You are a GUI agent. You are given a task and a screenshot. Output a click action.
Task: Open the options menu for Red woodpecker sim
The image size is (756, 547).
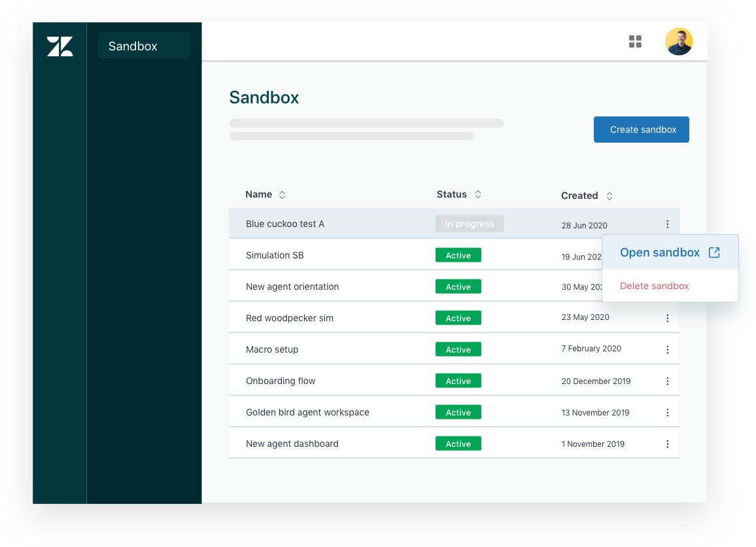point(668,318)
